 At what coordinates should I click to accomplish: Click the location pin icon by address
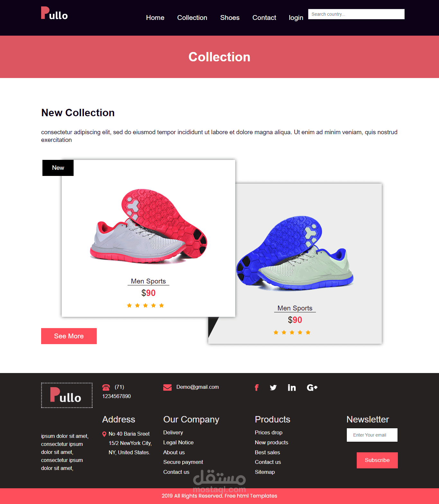(x=104, y=434)
